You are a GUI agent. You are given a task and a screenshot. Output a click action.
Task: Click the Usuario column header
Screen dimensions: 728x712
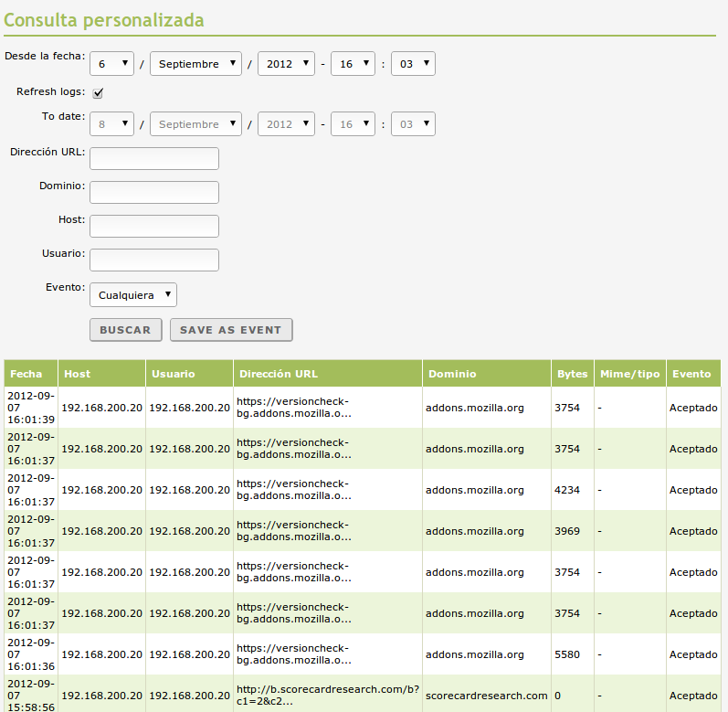point(189,374)
